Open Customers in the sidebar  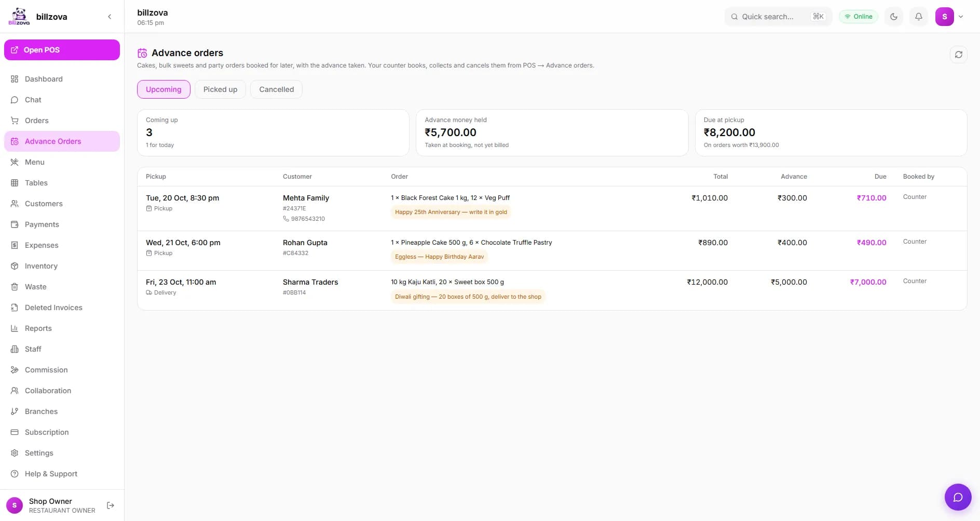point(62,204)
